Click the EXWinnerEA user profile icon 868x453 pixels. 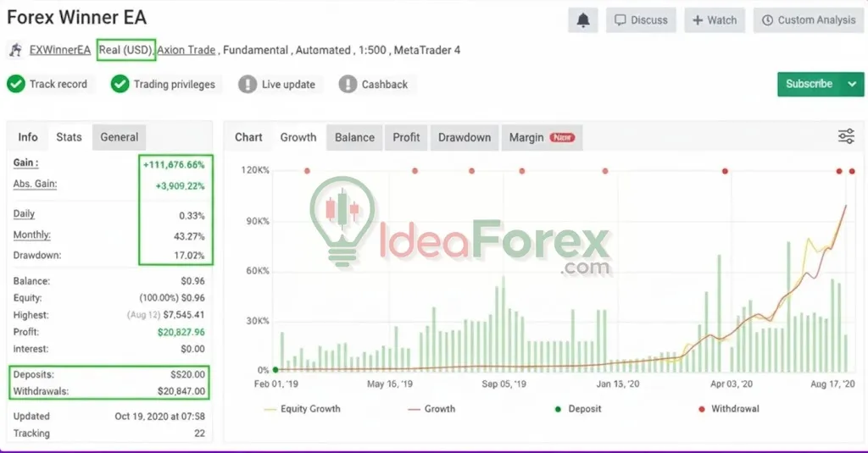(x=15, y=50)
